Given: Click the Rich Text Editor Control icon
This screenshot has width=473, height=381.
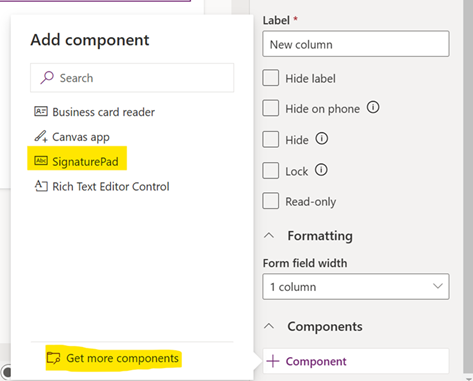Looking at the screenshot, I should point(41,186).
